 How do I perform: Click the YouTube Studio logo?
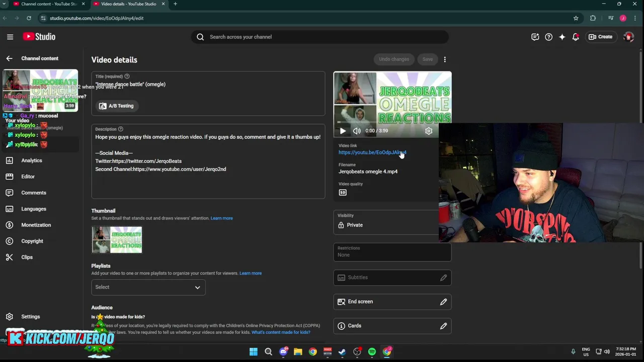39,37
